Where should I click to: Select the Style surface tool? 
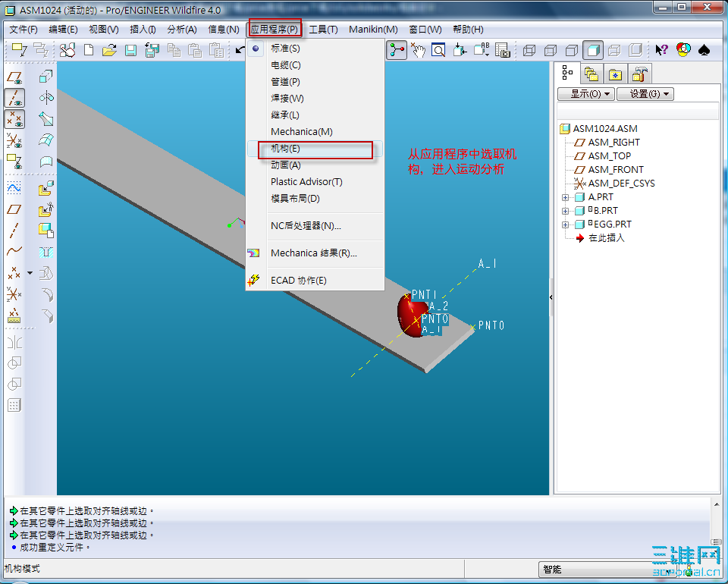(46, 162)
